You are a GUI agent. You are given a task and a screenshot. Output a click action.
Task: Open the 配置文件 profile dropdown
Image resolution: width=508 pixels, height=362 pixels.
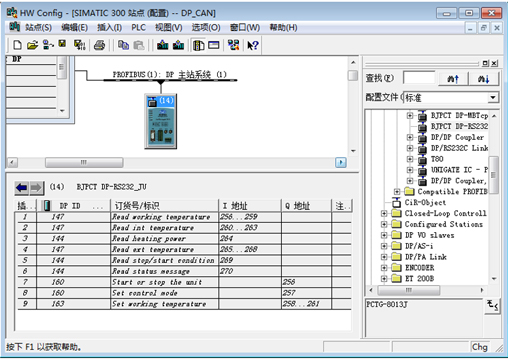493,97
